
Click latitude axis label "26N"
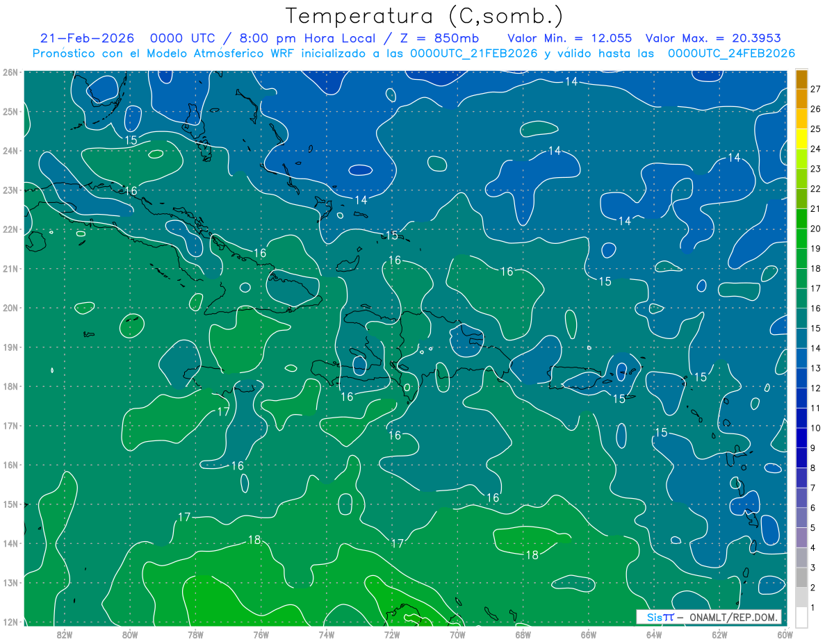point(10,72)
